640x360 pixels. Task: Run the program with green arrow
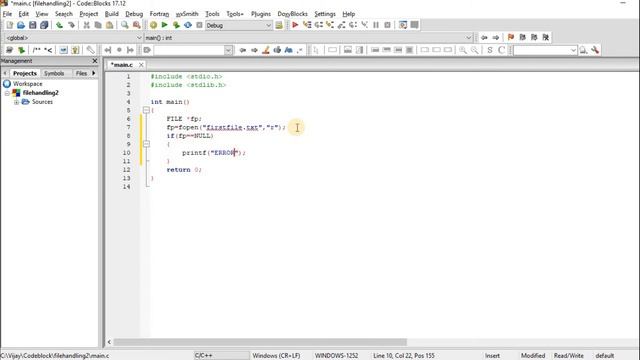(164, 25)
